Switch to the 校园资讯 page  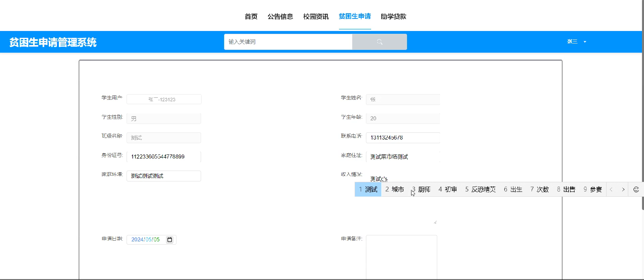coord(316,16)
